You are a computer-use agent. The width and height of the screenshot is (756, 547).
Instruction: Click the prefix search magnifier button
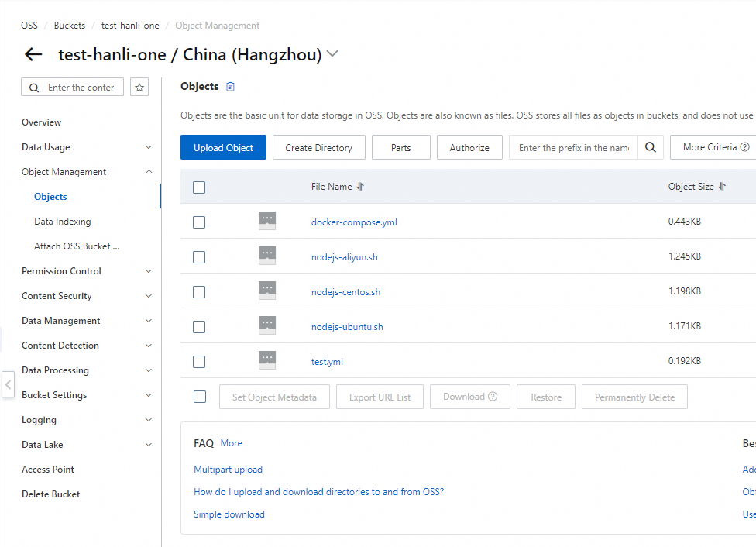(651, 148)
